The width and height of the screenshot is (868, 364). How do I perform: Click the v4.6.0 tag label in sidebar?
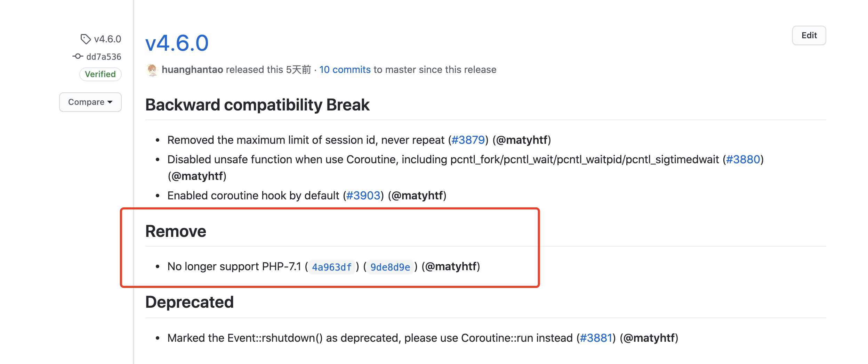tap(108, 39)
